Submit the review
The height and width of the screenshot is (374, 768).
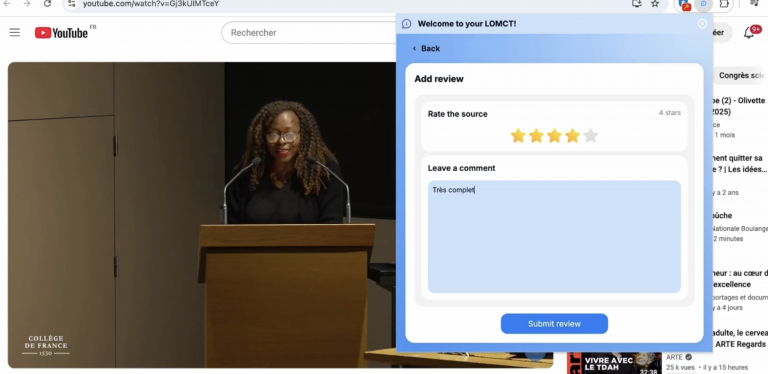[554, 324]
